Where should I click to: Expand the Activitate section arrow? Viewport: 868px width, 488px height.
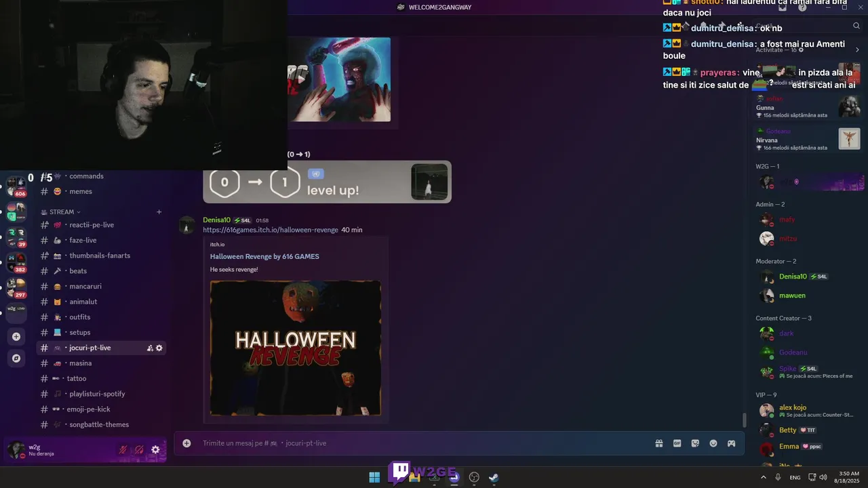pos(858,50)
